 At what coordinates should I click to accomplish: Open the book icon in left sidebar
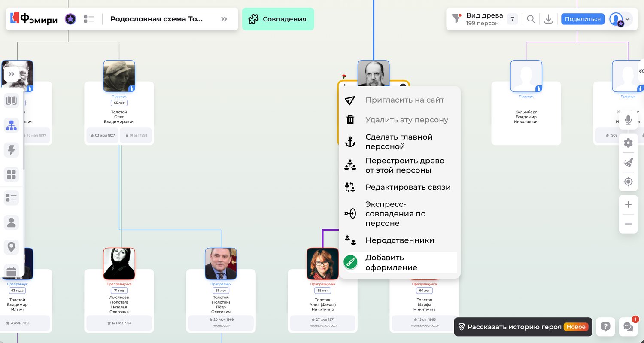[12, 101]
